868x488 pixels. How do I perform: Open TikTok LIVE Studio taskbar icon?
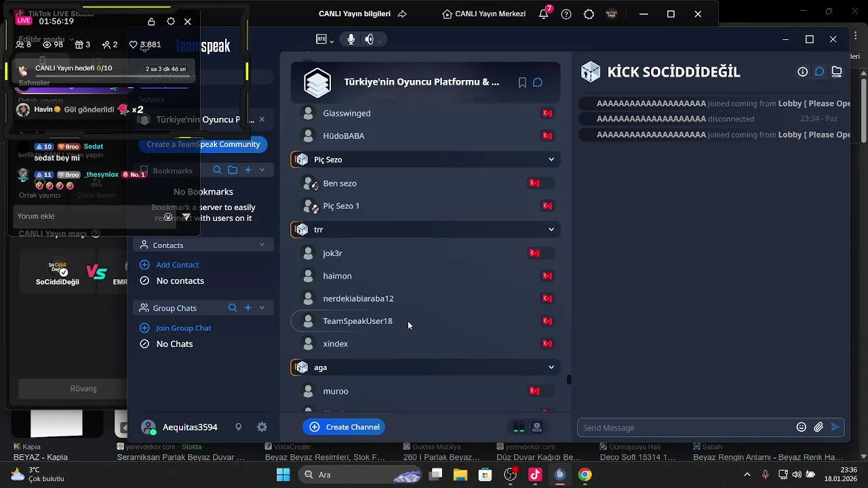(x=535, y=474)
